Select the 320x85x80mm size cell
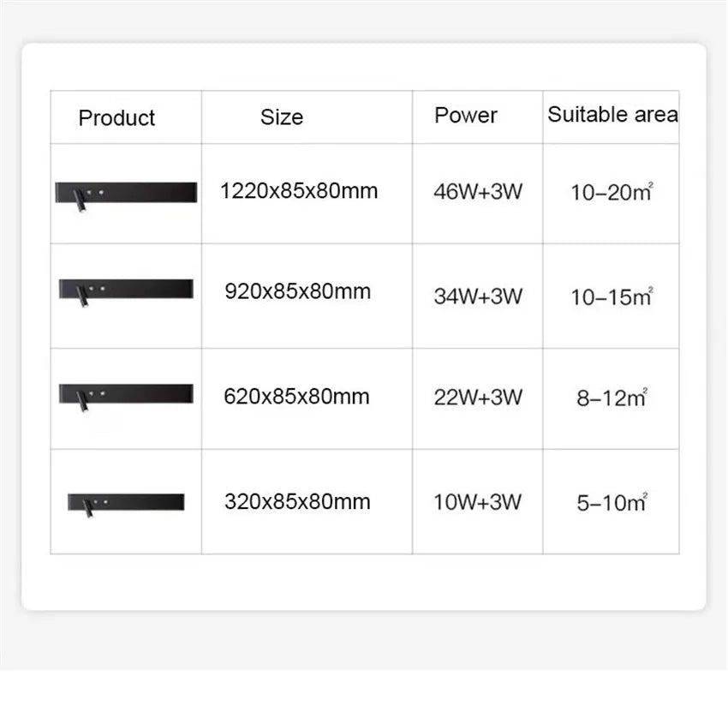The image size is (728, 712). (x=297, y=501)
